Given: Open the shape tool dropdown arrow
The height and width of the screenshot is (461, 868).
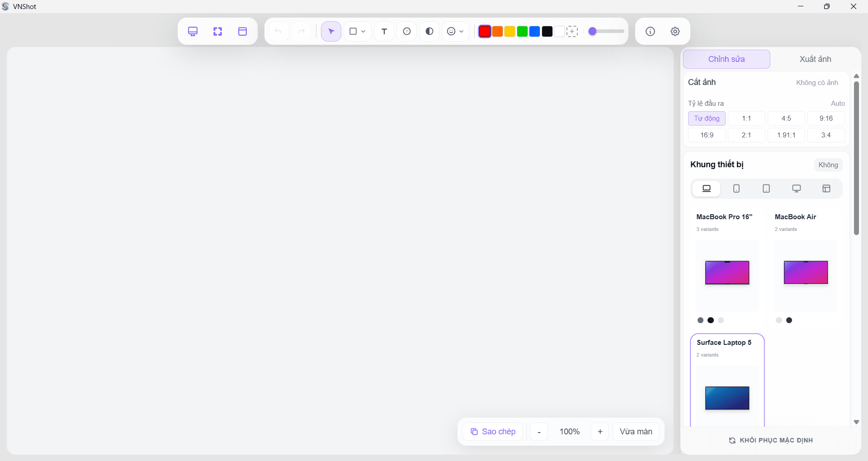Looking at the screenshot, I should [363, 32].
